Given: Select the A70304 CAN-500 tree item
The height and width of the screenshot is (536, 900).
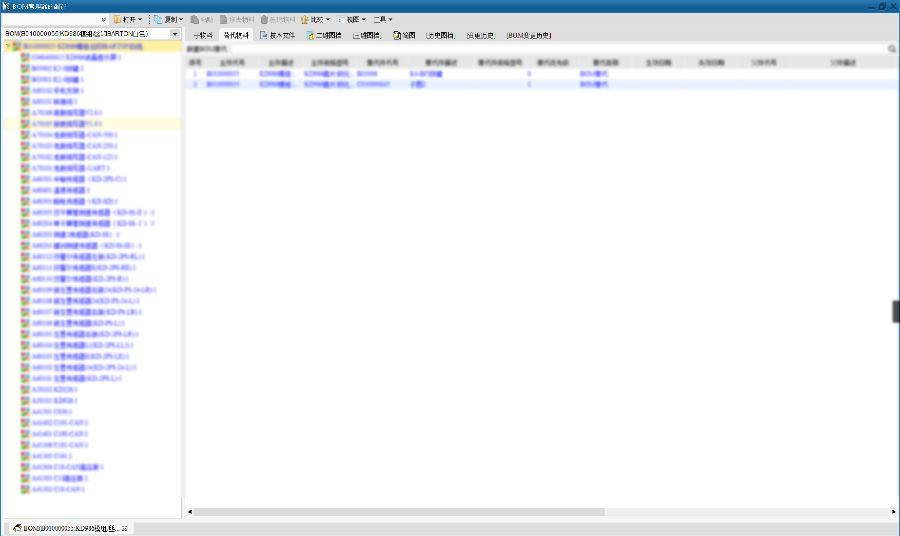Looking at the screenshot, I should [75, 135].
